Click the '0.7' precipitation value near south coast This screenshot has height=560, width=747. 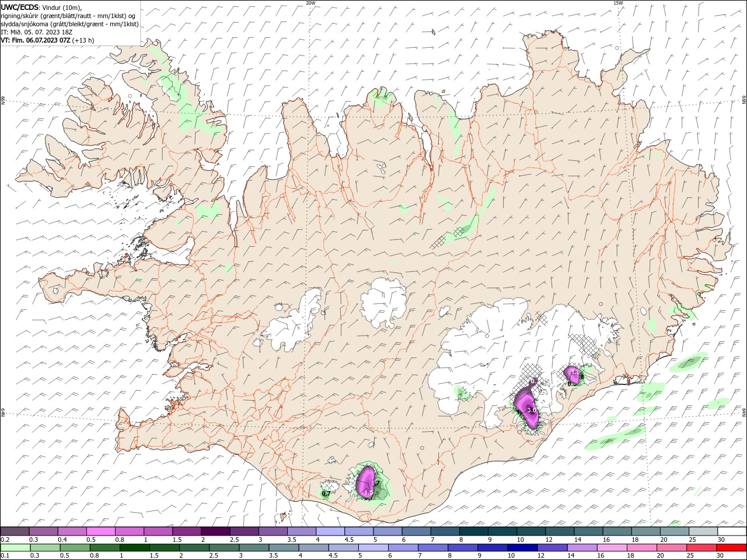point(326,494)
